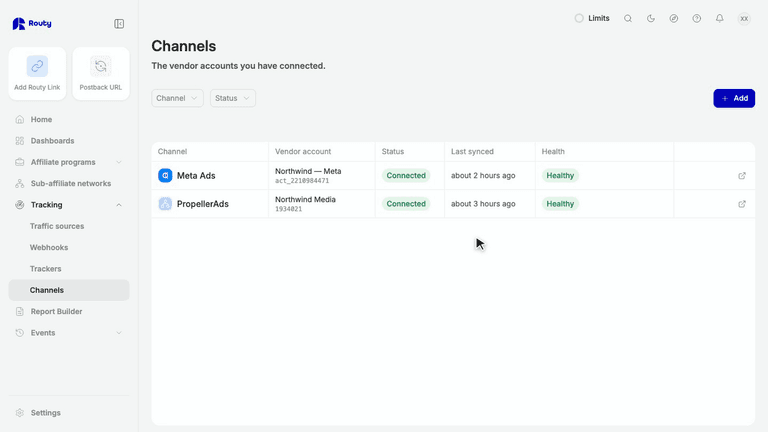Click account ID 1934021
The height and width of the screenshot is (432, 768).
(x=288, y=209)
